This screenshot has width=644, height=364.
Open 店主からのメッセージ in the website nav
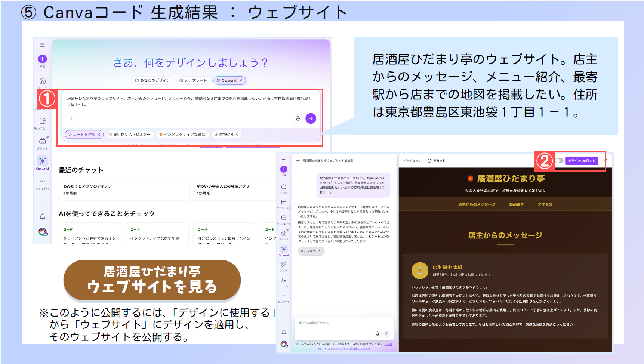[x=477, y=204]
